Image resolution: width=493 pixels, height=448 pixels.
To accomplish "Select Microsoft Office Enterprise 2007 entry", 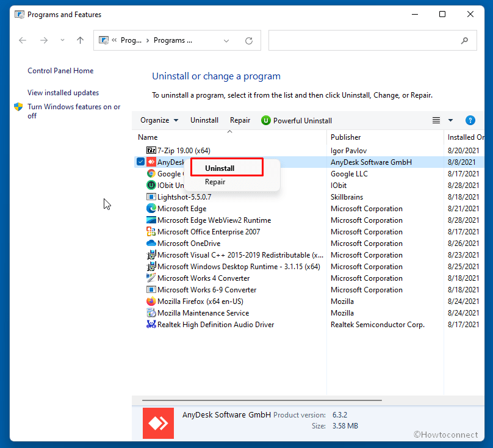I will (x=209, y=232).
